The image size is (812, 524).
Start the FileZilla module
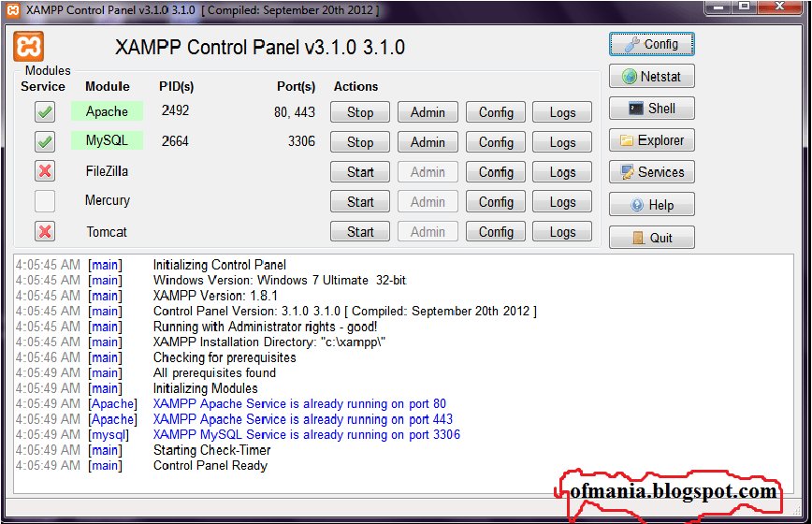360,172
